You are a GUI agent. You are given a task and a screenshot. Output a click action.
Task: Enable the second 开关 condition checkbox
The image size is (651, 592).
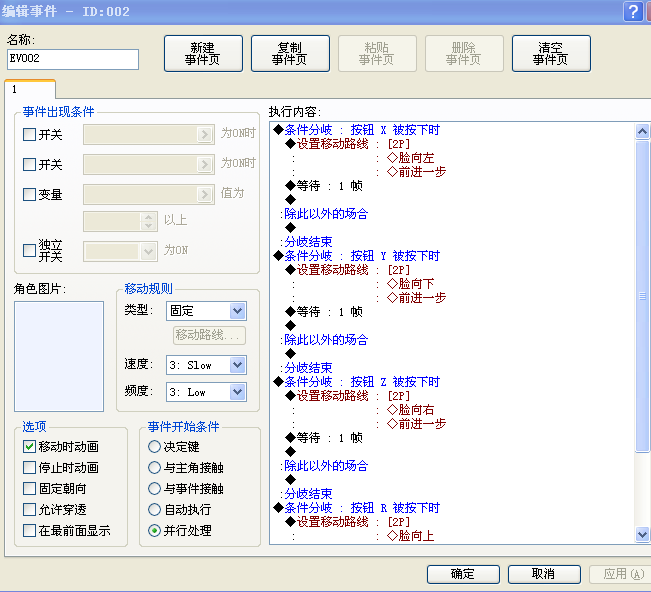click(29, 164)
